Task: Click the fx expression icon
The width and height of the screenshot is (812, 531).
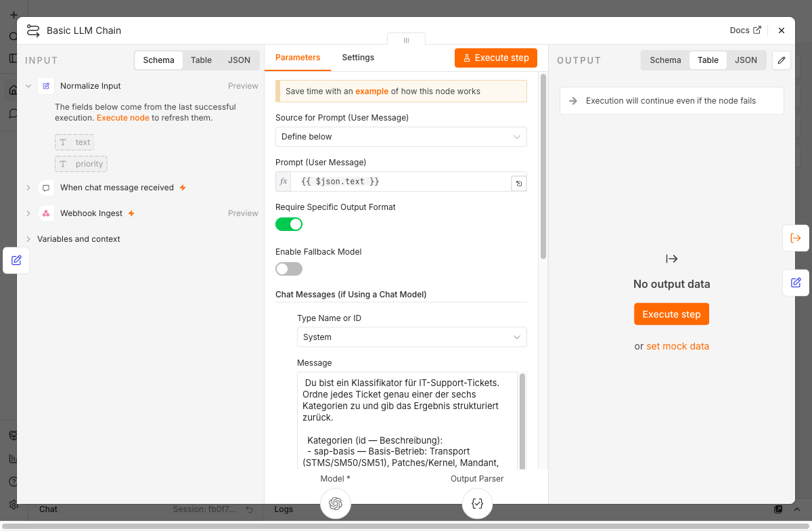Action: tap(284, 182)
